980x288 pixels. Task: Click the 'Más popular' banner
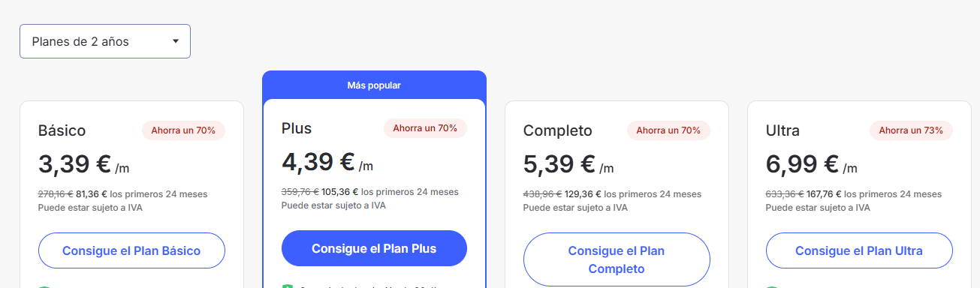374,85
